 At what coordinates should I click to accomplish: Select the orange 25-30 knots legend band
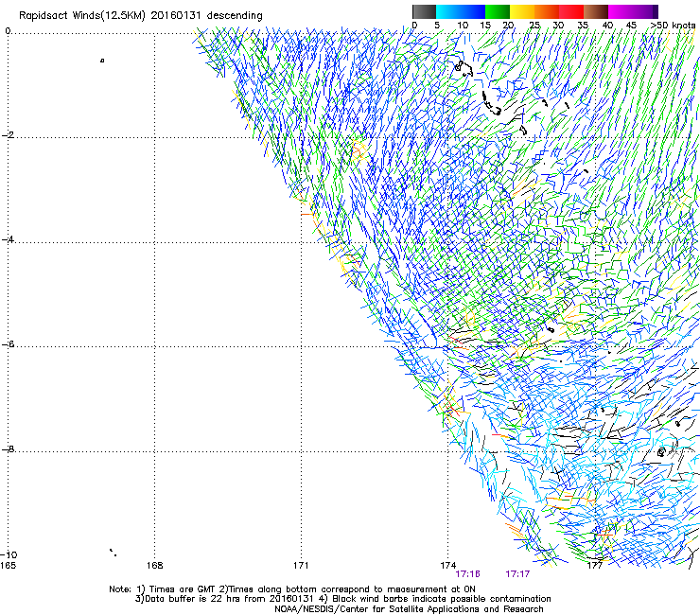click(547, 11)
